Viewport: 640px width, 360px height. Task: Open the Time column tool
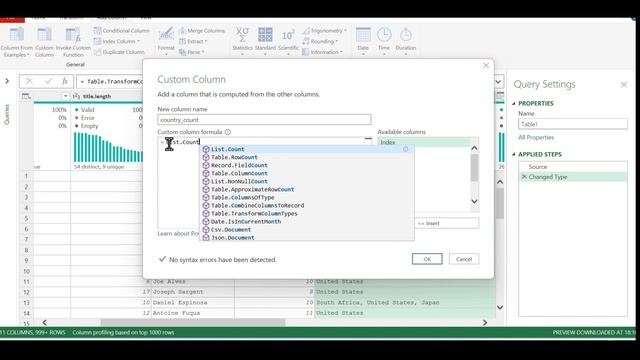(384, 41)
